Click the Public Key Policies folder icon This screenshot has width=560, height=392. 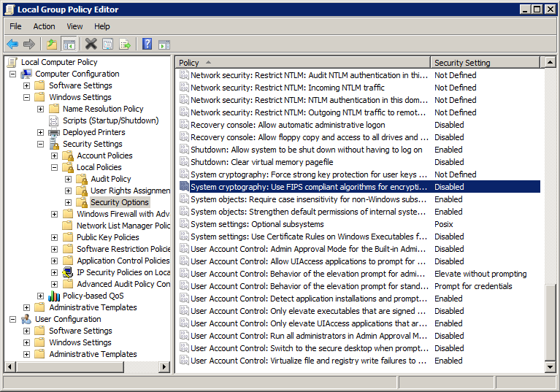[68, 237]
